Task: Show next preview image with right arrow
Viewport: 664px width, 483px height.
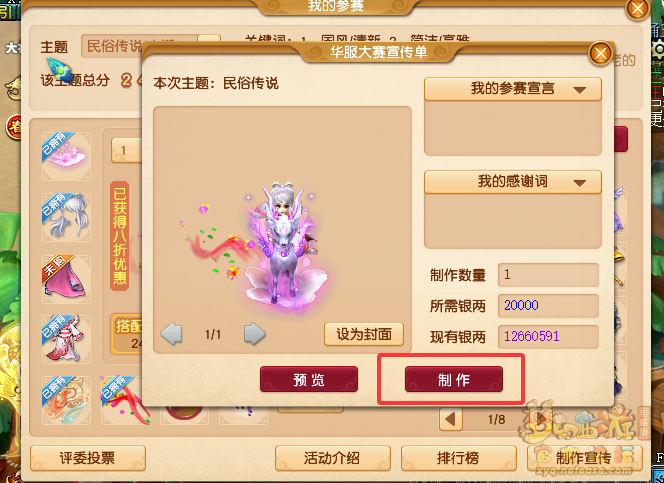Action: coord(255,334)
